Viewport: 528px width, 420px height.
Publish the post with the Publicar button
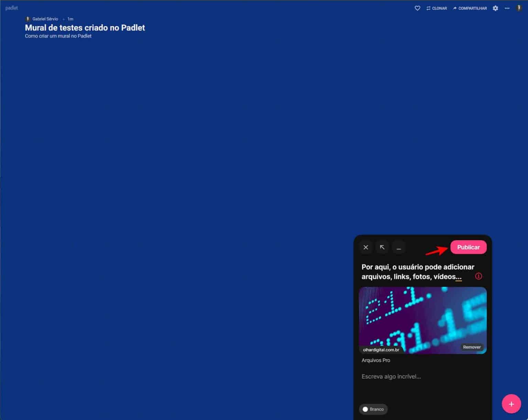tap(468, 247)
